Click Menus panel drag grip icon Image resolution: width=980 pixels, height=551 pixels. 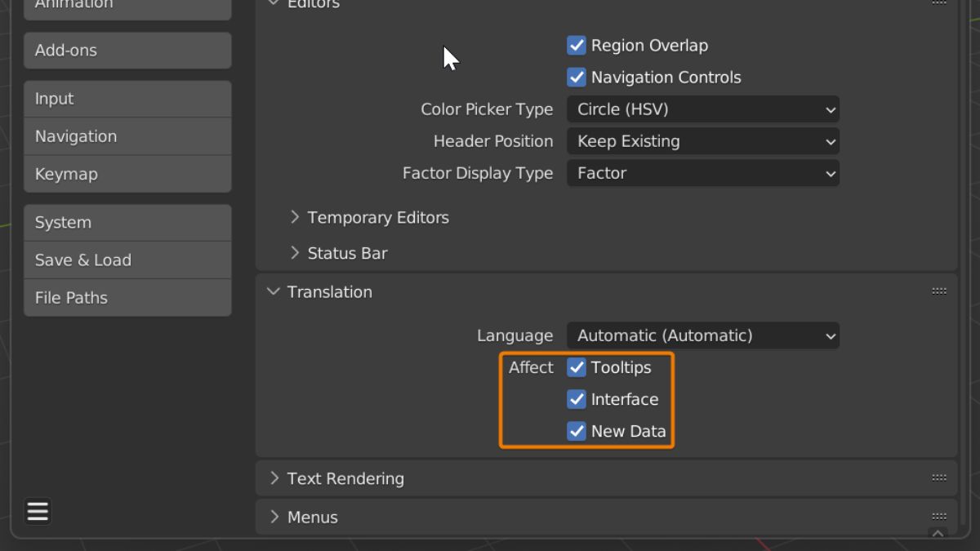coord(939,517)
